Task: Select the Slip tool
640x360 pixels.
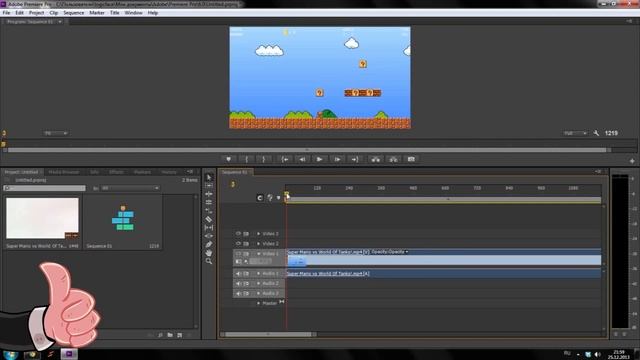Action: pos(209,227)
